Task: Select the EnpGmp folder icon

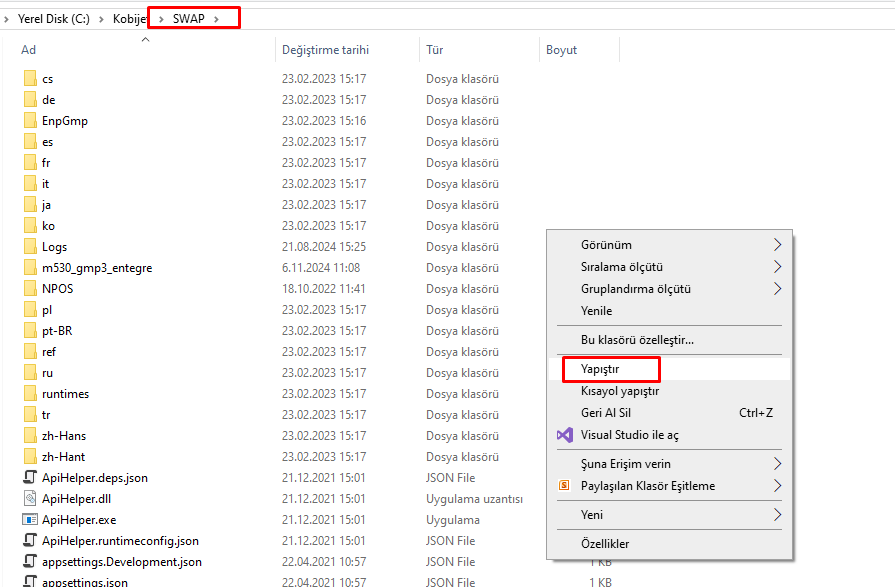Action: 30,120
